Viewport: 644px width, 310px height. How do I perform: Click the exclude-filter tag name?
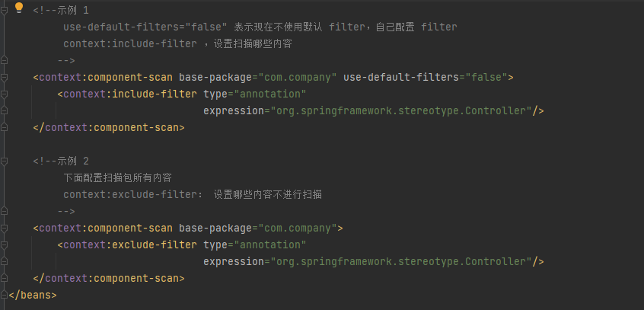155,245
